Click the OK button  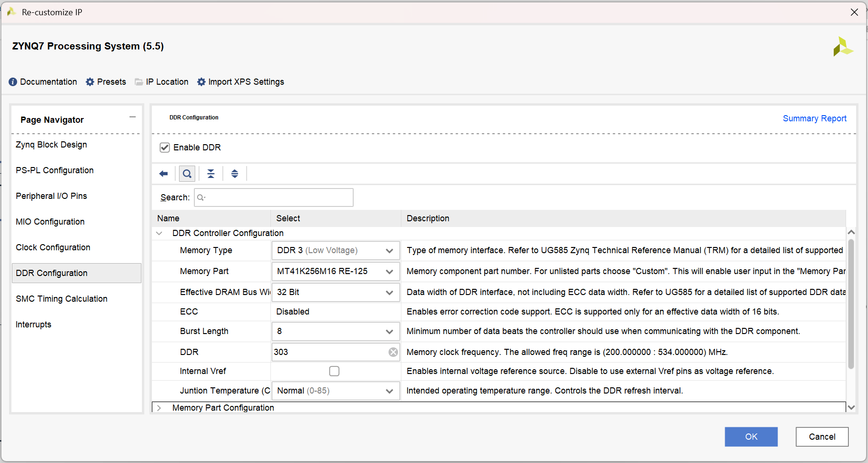pos(751,437)
